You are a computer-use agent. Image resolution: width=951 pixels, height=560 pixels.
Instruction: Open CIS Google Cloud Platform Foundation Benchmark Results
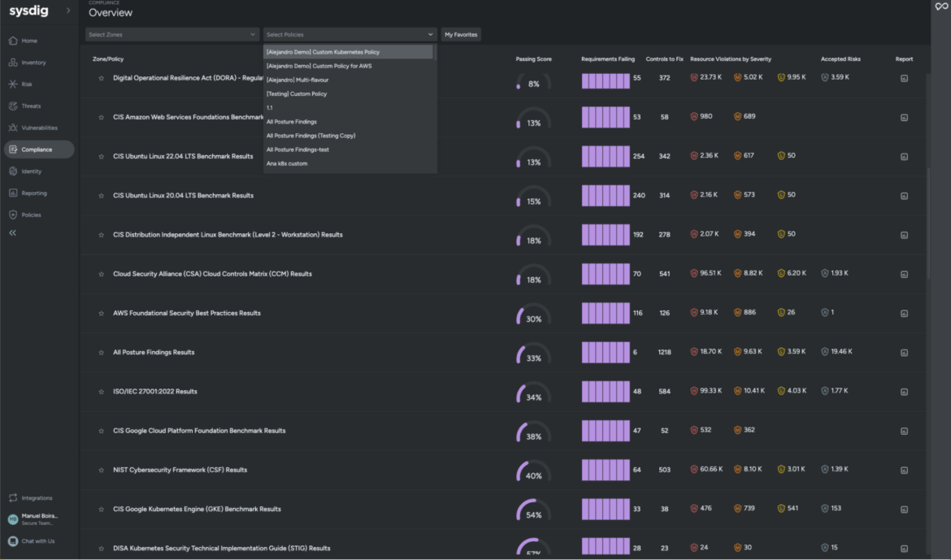[x=199, y=432]
